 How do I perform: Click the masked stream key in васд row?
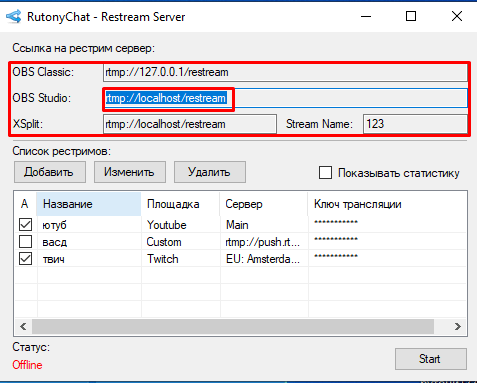(x=336, y=239)
